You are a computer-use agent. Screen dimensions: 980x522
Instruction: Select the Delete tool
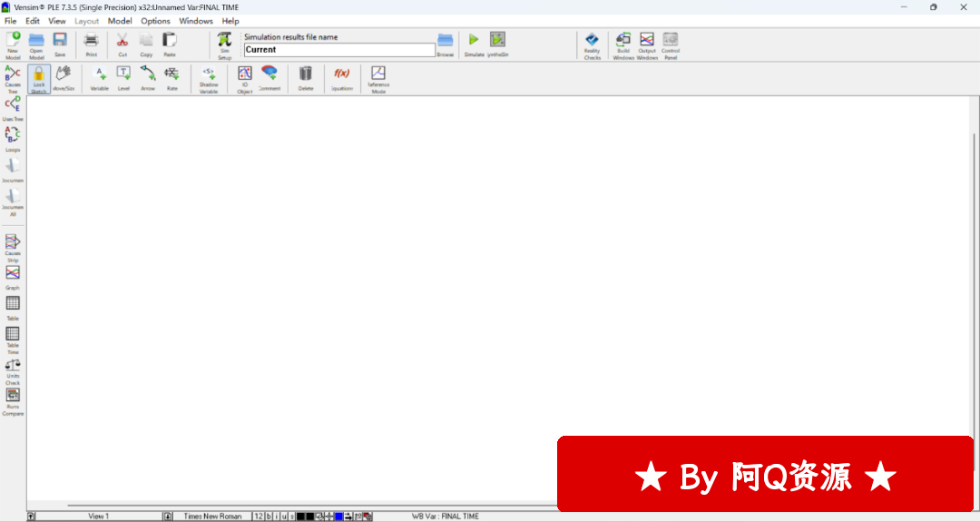click(x=306, y=79)
